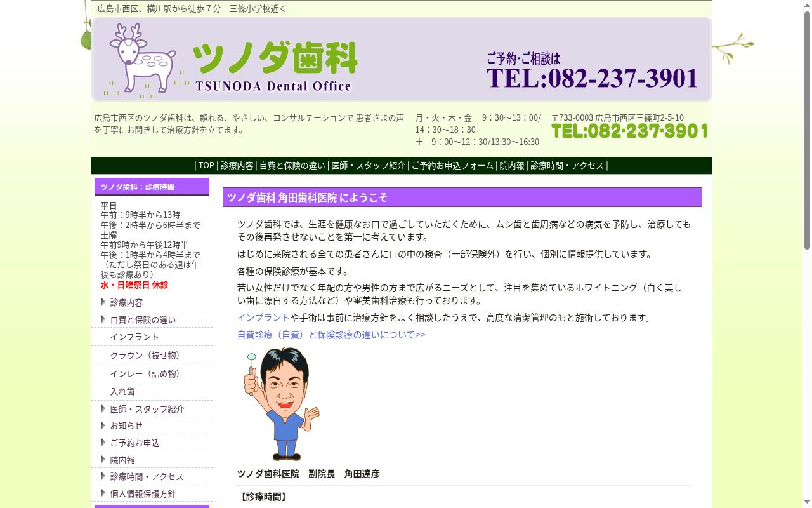Viewport: 812px width, 508px height.
Task: Open 医師・スタッフ紹介 in the navigation bar
Action: tap(368, 165)
